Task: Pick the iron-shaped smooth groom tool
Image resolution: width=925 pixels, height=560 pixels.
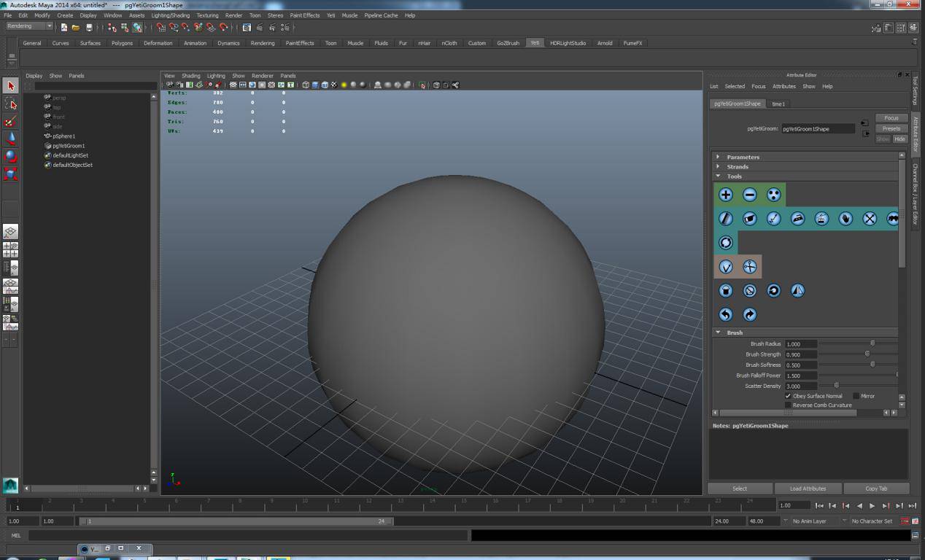Action: click(797, 219)
